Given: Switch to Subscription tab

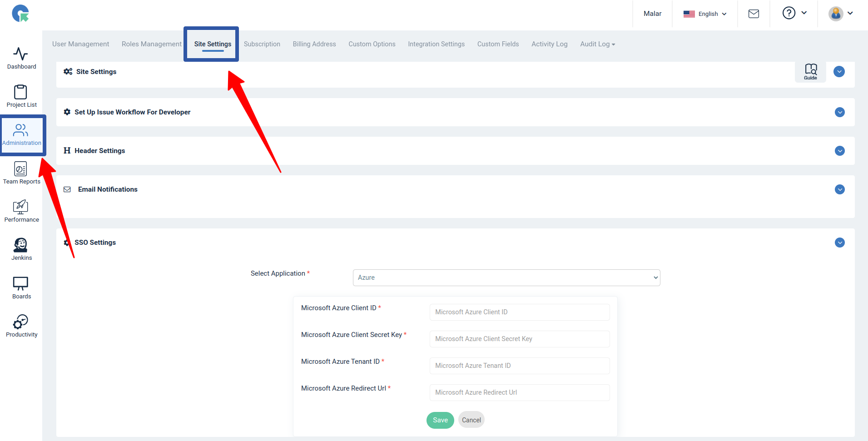Looking at the screenshot, I should tap(262, 44).
